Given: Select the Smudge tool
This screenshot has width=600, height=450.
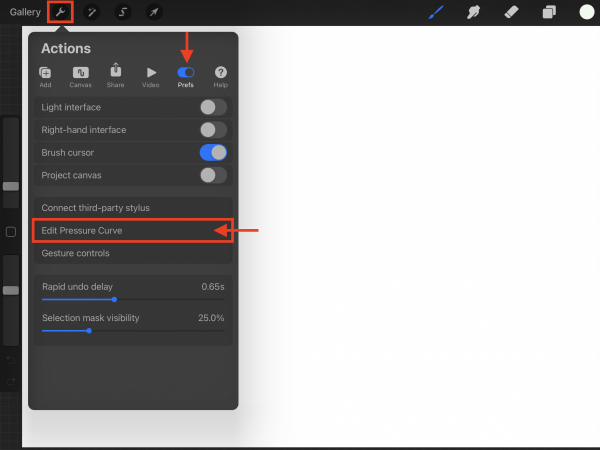Looking at the screenshot, I should (x=473, y=12).
